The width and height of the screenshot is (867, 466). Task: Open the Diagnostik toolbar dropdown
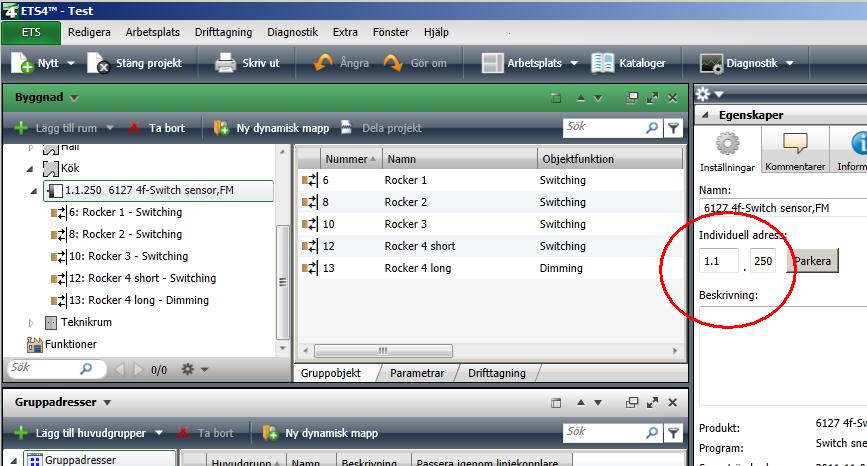789,64
